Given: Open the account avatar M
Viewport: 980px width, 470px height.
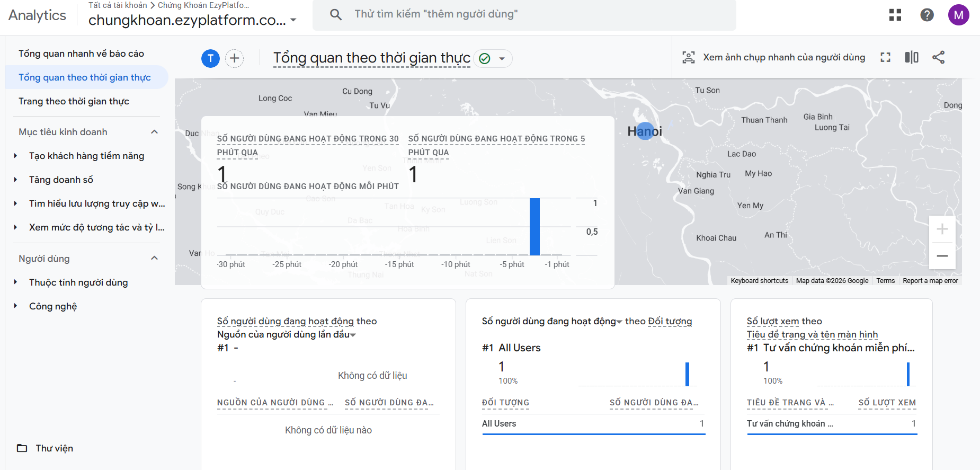Looking at the screenshot, I should 959,15.
